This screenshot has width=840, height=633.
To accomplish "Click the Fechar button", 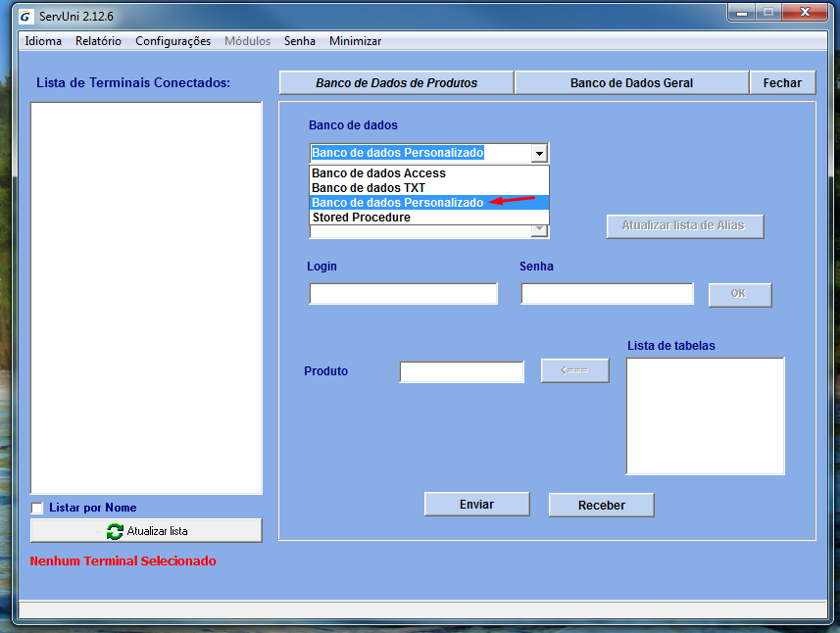I will (783, 83).
